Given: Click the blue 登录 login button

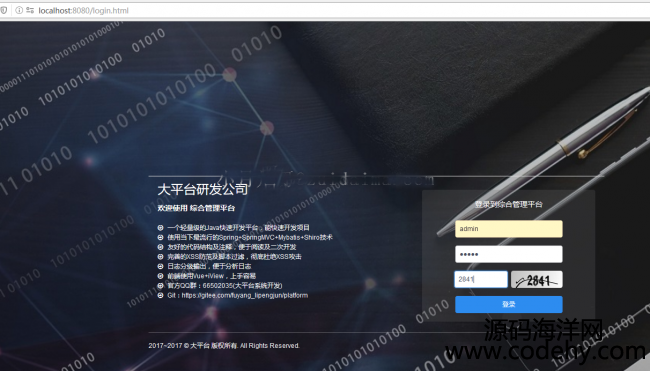Looking at the screenshot, I should coord(509,305).
